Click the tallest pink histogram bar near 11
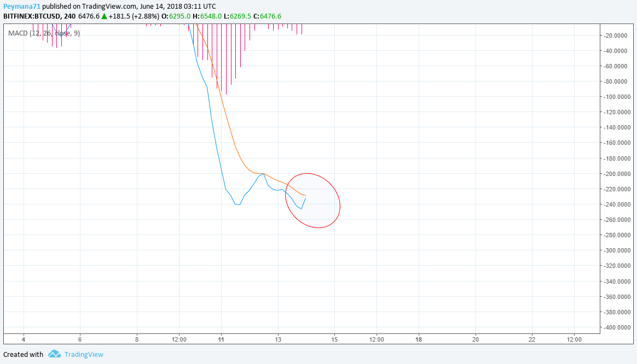This screenshot has height=364, width=637. [x=226, y=59]
